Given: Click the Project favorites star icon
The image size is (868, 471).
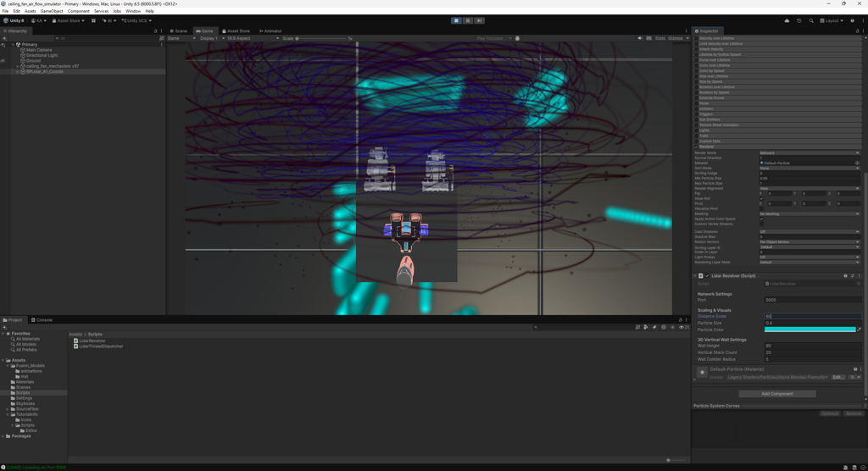Looking at the screenshot, I should click(672, 327).
